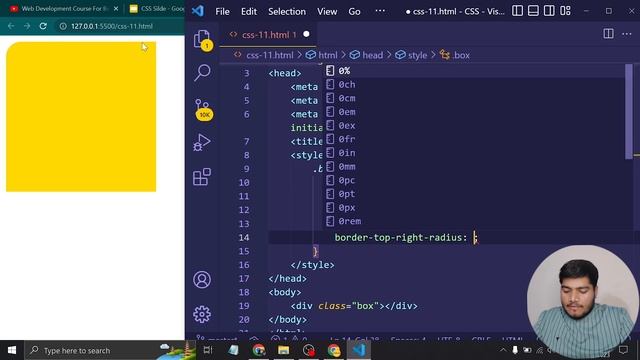Click the yellow box in browser page
Viewport: 640px width, 360px height.
[x=81, y=117]
